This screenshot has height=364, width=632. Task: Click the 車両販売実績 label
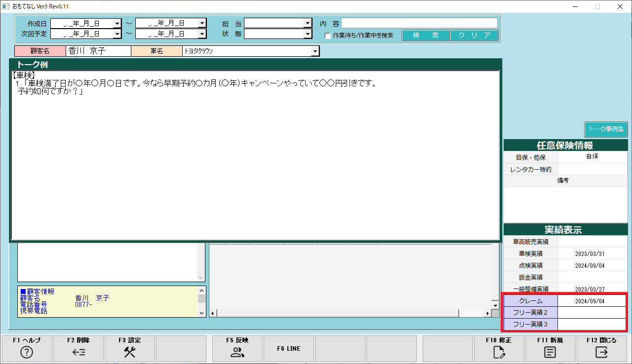coord(531,242)
